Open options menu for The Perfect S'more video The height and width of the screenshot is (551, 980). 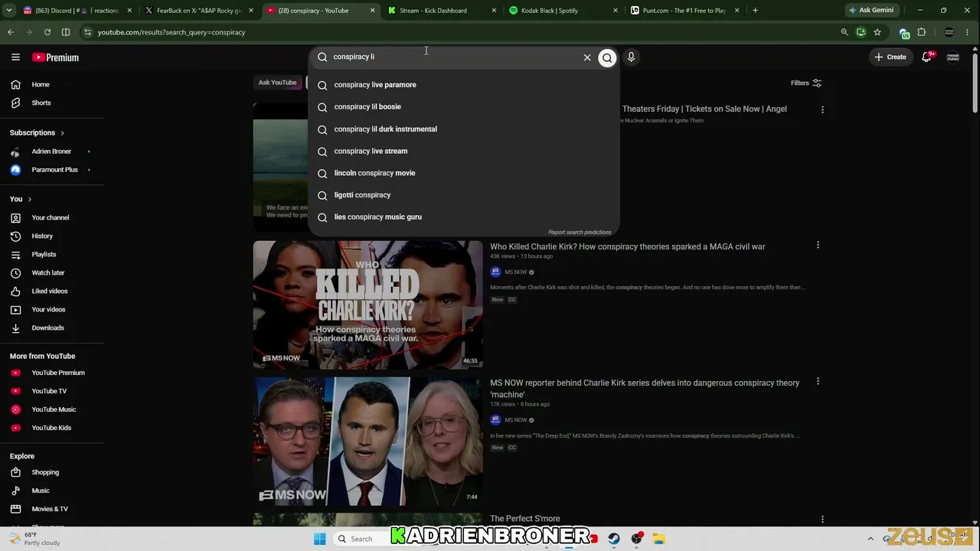(x=822, y=520)
